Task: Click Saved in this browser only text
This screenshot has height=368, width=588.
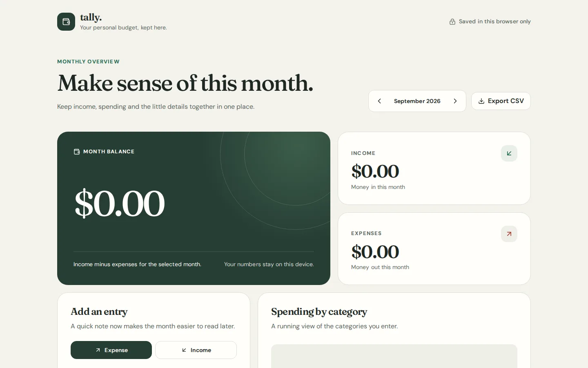Action: pos(494,22)
